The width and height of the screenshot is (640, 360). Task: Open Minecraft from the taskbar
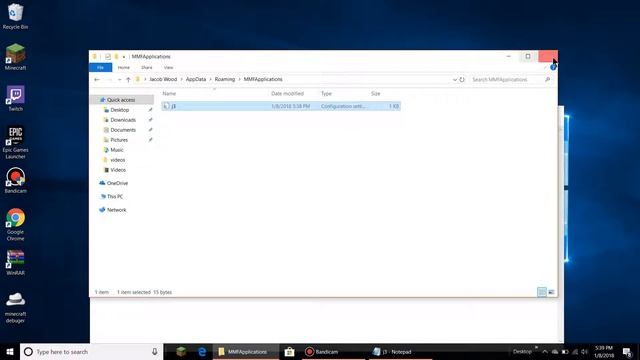click(x=181, y=351)
